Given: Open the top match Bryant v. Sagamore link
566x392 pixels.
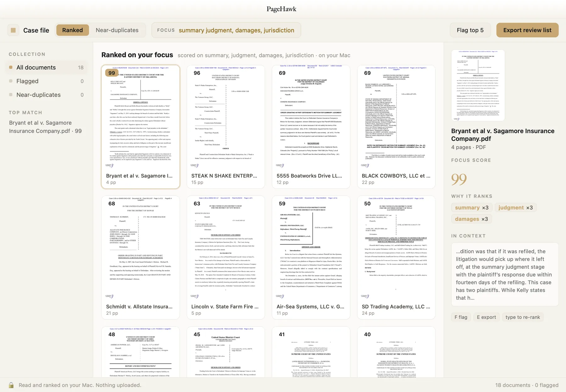Looking at the screenshot, I should pos(45,127).
